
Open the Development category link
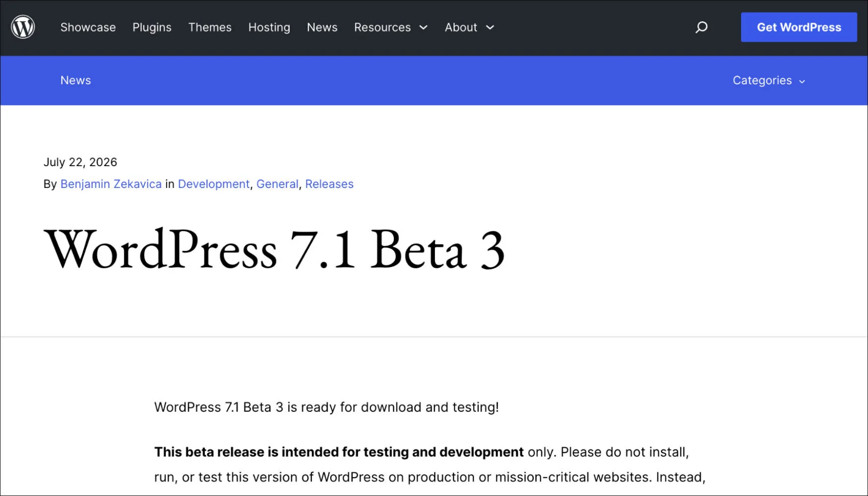214,184
